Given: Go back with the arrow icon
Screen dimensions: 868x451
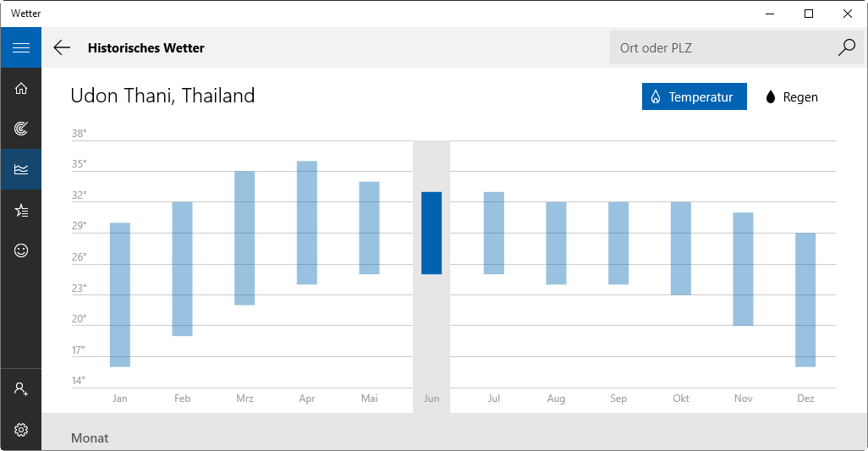Looking at the screenshot, I should pyautogui.click(x=62, y=47).
